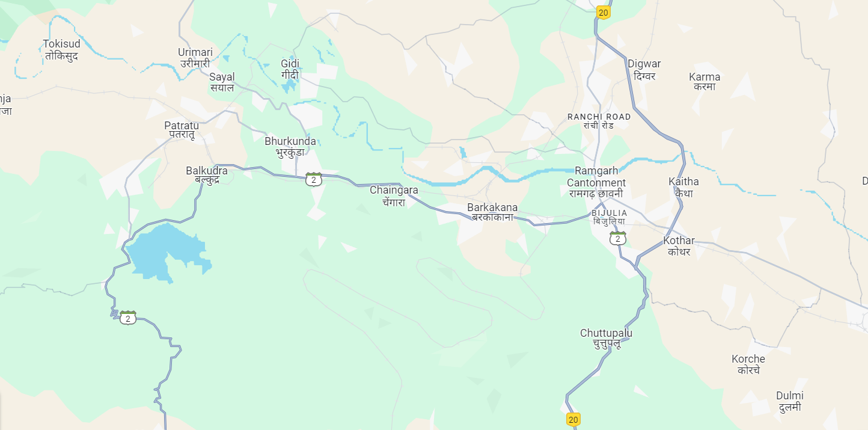The height and width of the screenshot is (430, 868).
Task: Select the Korche place name
Action: point(748,364)
